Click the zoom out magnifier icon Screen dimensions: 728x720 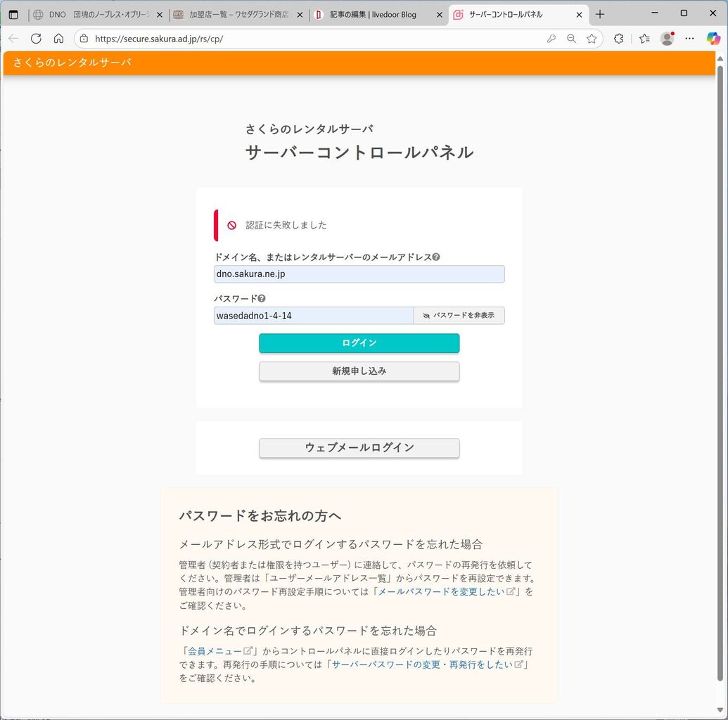point(572,39)
